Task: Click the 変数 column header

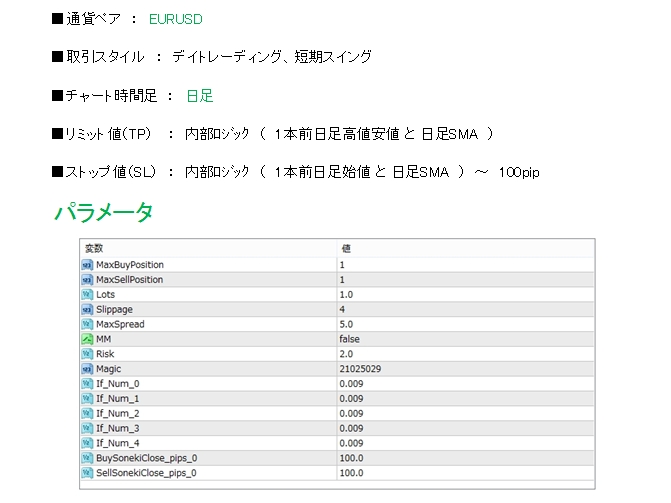Action: [x=94, y=248]
